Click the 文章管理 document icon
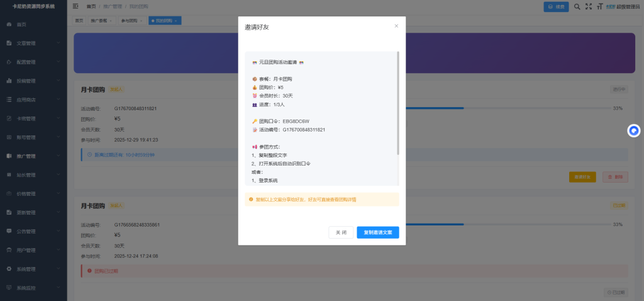Viewport: 644px width, 301px height. pyautogui.click(x=9, y=43)
